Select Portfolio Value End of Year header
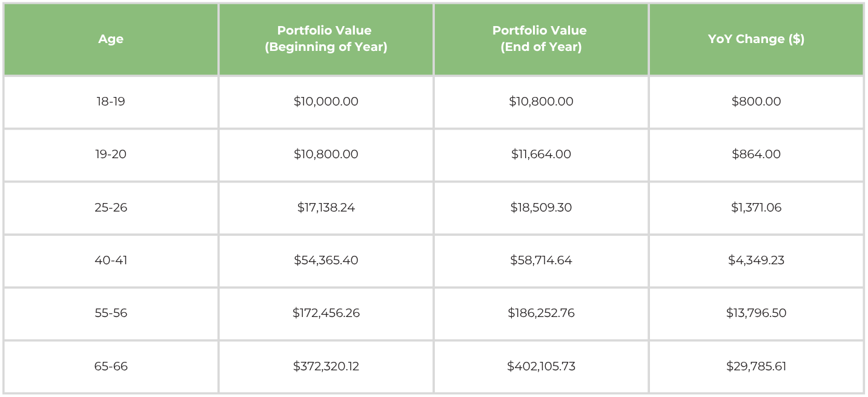Image resolution: width=868 pixels, height=397 pixels. coord(541,39)
